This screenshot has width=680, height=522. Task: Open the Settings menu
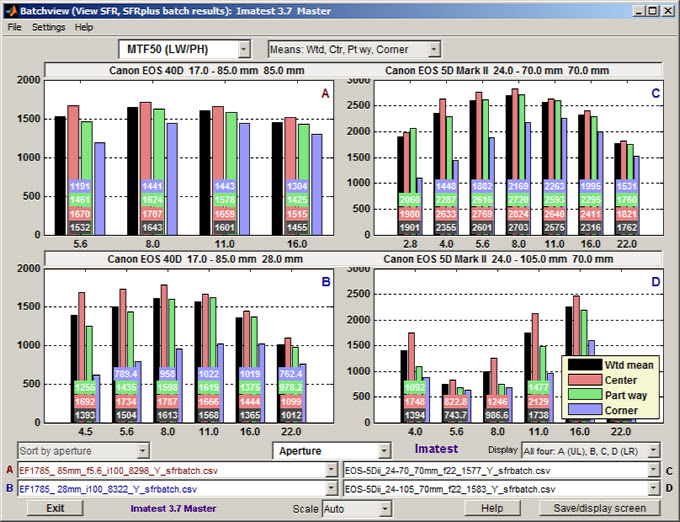pyautogui.click(x=49, y=27)
